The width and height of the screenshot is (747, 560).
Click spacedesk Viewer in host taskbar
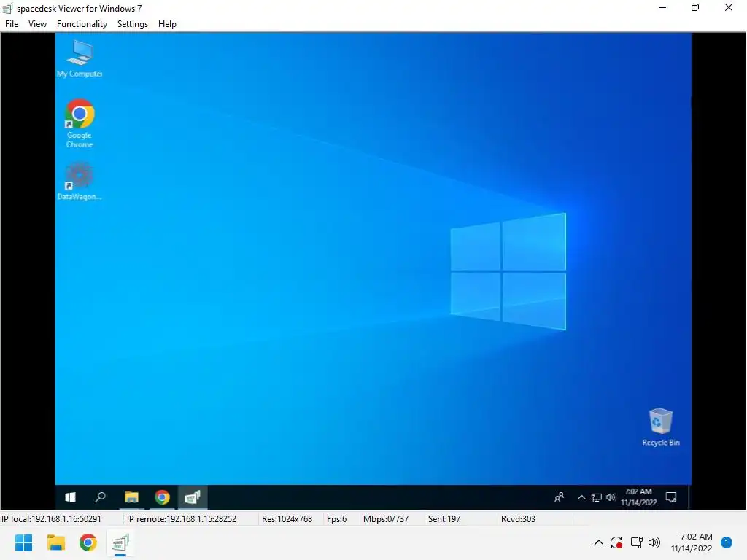tap(120, 542)
